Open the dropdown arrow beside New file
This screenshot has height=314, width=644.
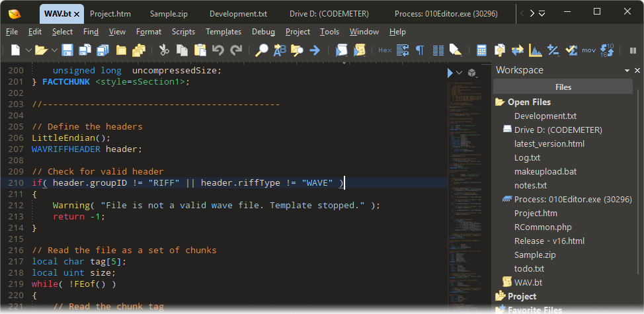click(x=28, y=50)
